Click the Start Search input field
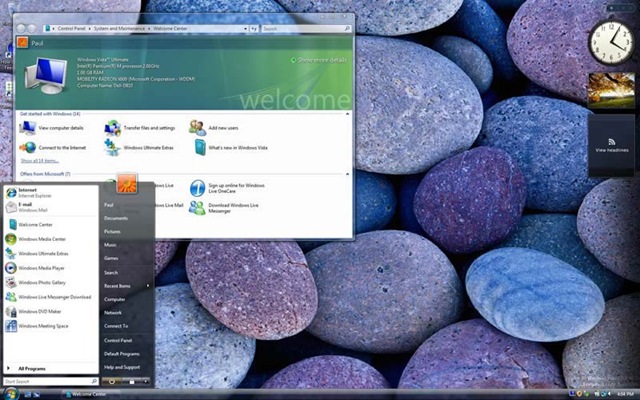The image size is (640, 400). tap(51, 381)
